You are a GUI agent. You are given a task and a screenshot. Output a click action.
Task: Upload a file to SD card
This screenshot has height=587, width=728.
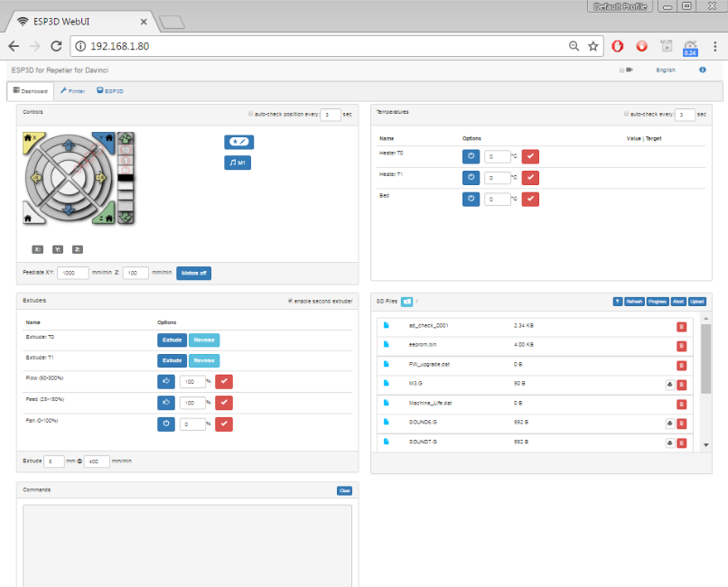click(x=697, y=302)
